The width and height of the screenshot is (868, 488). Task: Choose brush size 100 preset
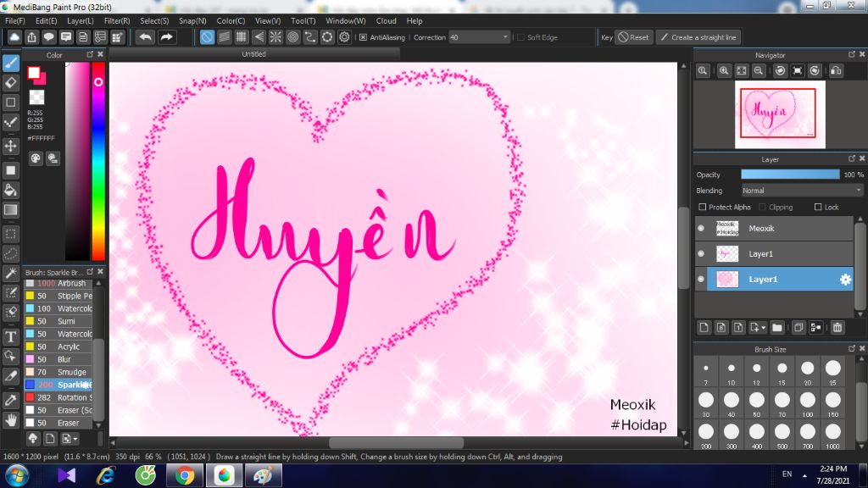(808, 404)
